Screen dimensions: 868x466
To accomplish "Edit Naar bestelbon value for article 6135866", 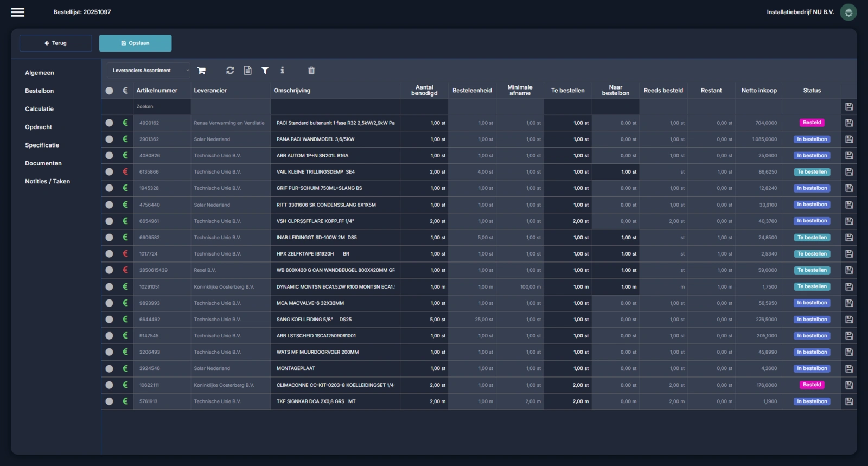I will [615, 172].
